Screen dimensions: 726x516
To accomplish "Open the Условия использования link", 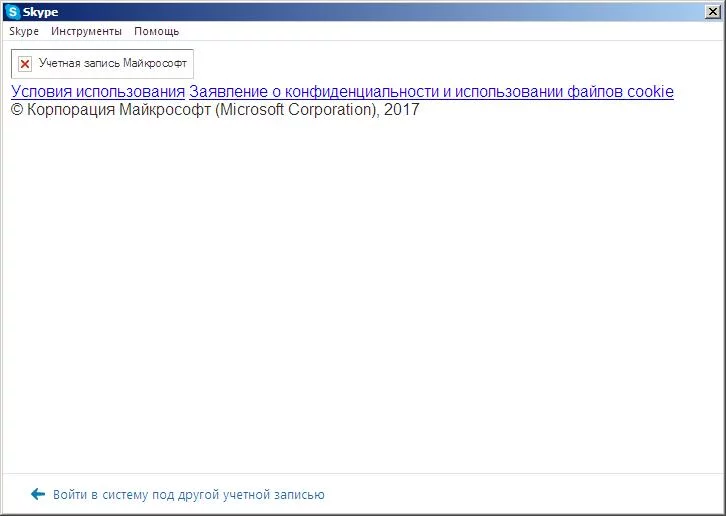I will (98, 91).
